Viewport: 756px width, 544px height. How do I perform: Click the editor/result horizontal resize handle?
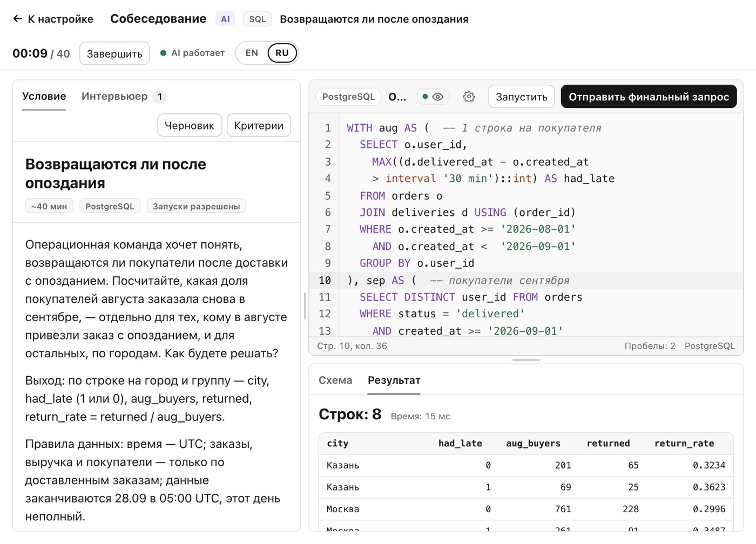tap(526, 360)
